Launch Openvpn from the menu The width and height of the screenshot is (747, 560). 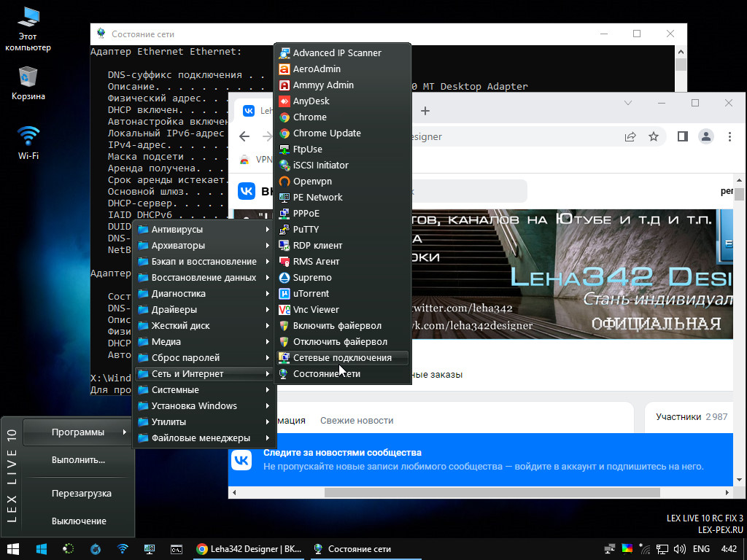point(313,182)
